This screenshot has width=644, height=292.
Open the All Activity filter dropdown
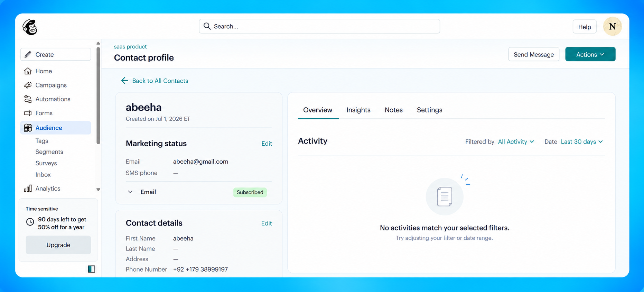coord(516,142)
